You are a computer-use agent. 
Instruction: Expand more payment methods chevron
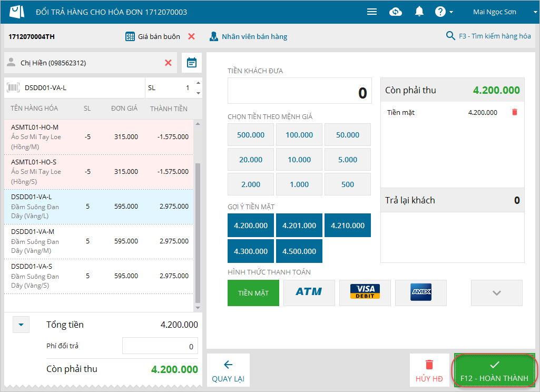497,293
